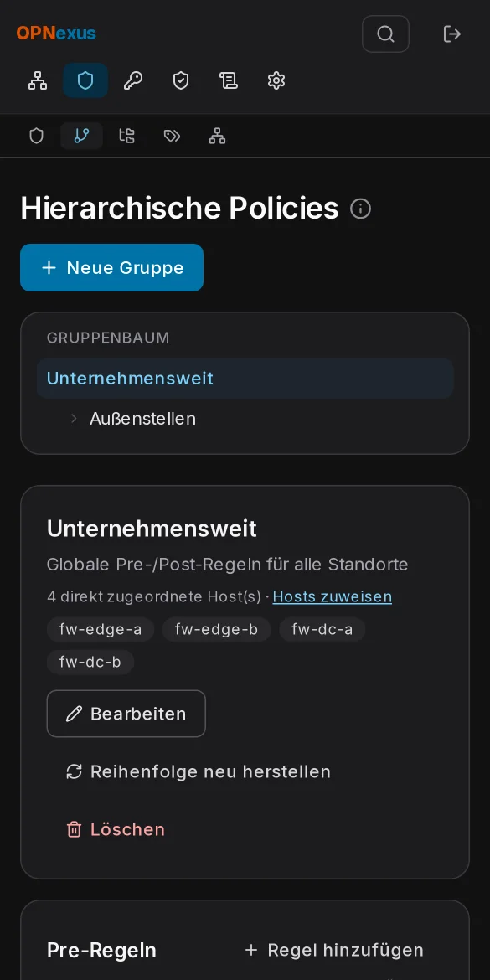This screenshot has height=980, width=490.
Task: Follow the Hosts zuweisen link
Action: (x=333, y=597)
